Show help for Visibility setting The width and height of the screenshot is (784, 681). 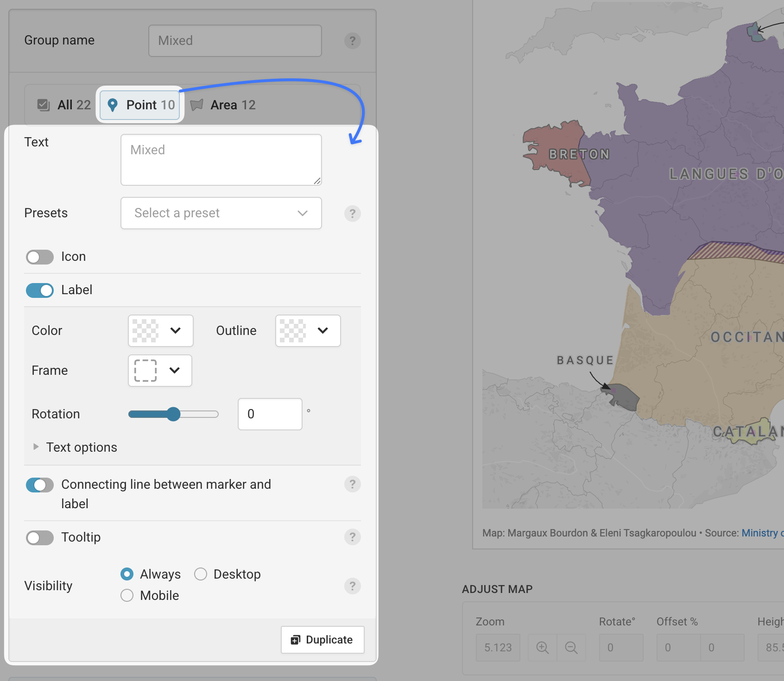tap(353, 586)
